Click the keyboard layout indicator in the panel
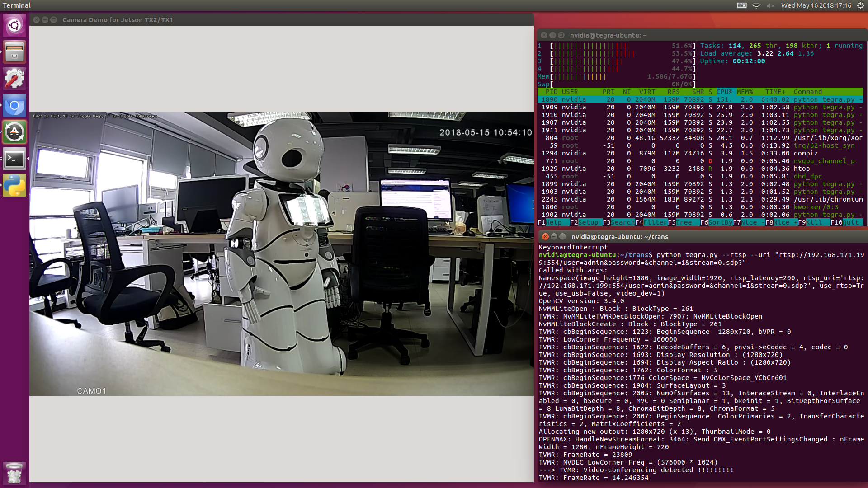The height and width of the screenshot is (488, 868). tap(741, 5)
